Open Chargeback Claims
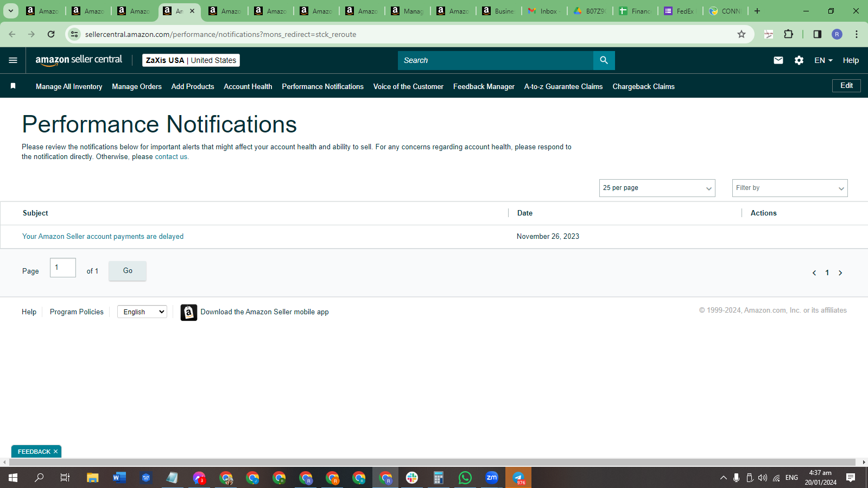 pos(644,86)
